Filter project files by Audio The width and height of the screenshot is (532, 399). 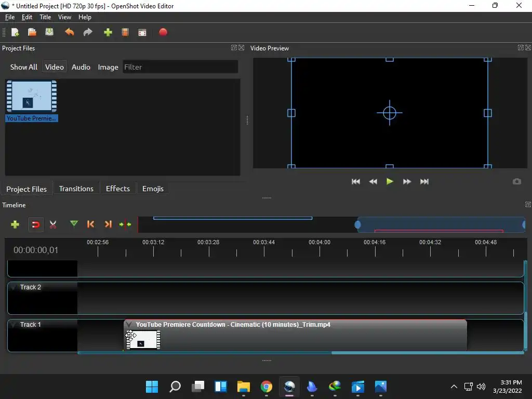point(81,67)
